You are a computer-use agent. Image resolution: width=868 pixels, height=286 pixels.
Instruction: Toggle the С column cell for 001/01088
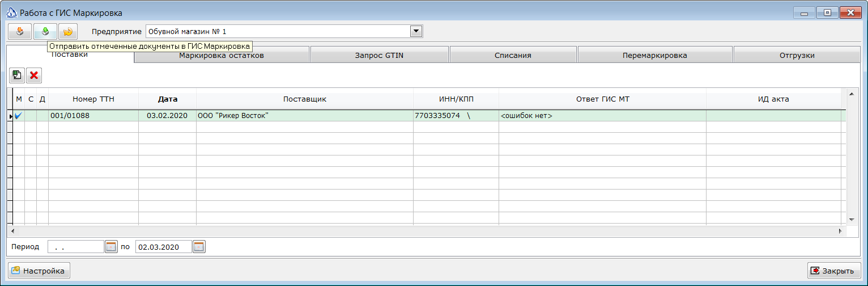31,116
